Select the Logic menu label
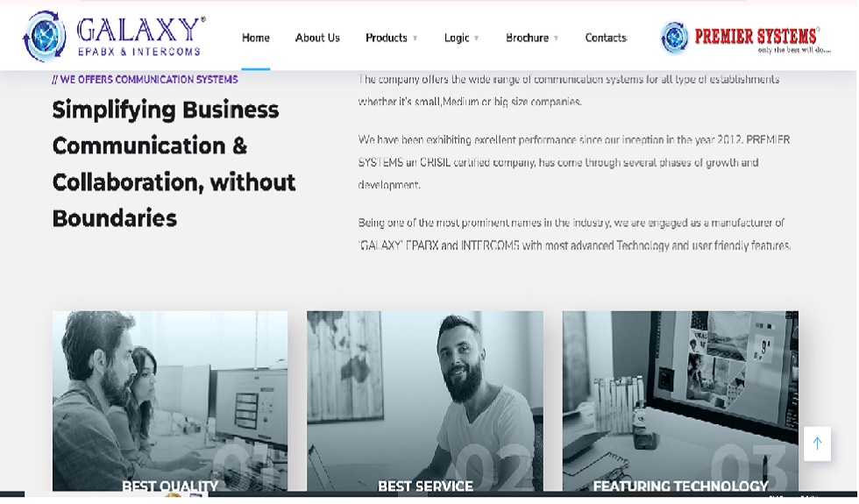859x504 pixels. click(457, 38)
